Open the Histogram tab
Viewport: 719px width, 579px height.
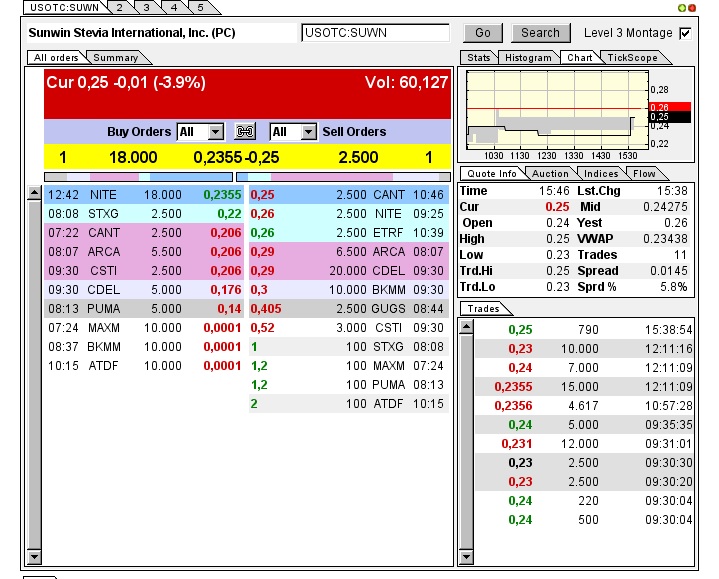[x=528, y=58]
